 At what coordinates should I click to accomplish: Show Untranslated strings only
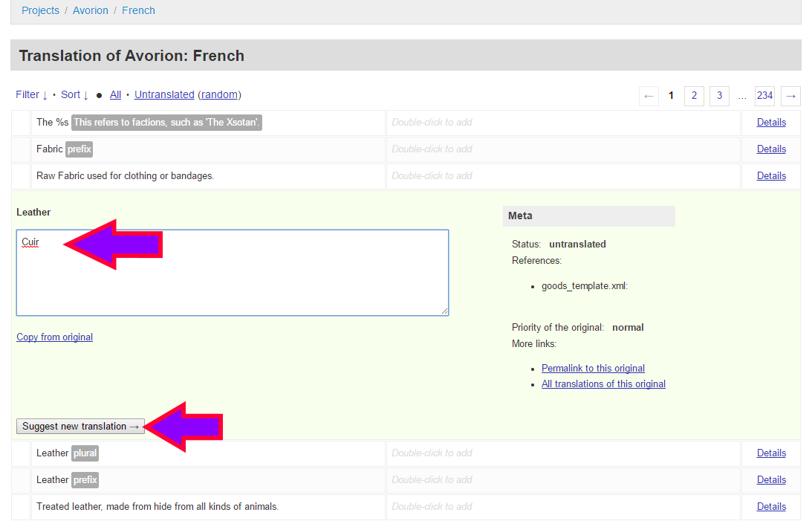pos(164,94)
